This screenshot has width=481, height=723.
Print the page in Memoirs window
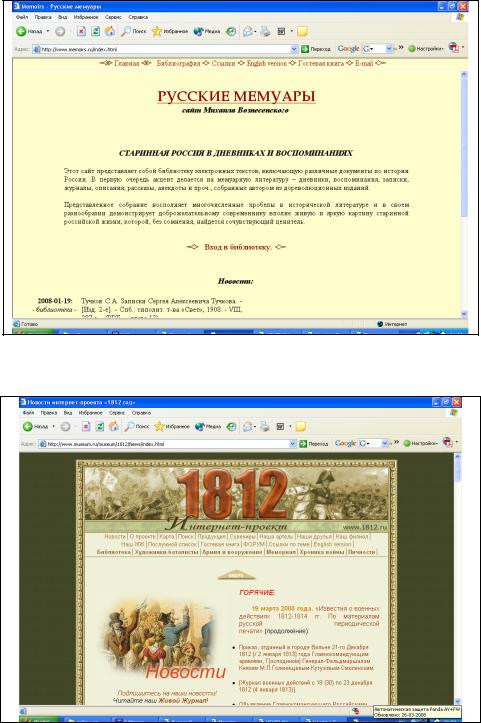coord(265,31)
